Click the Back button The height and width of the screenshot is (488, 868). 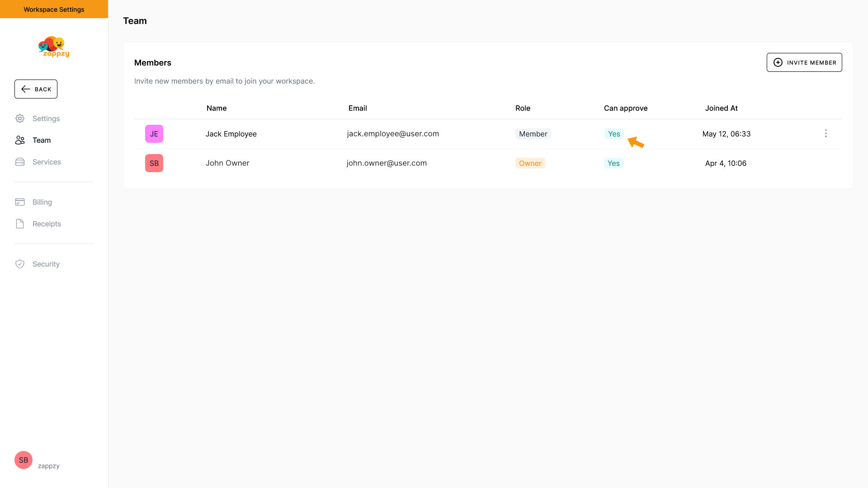click(x=36, y=89)
